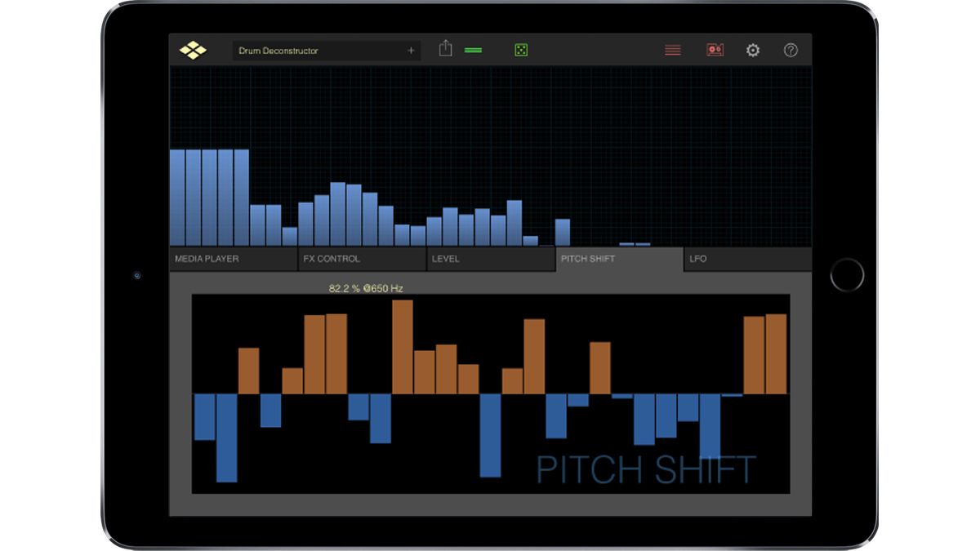Open the settings gear
The height and width of the screenshot is (551, 980).
coord(753,49)
